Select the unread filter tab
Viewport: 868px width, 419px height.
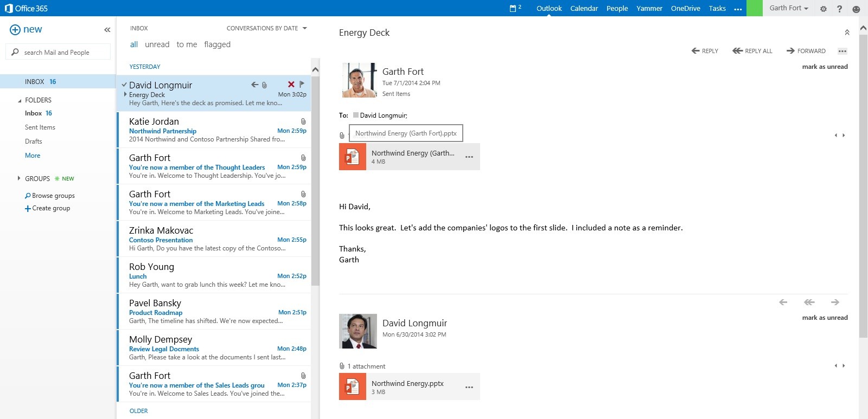(157, 44)
